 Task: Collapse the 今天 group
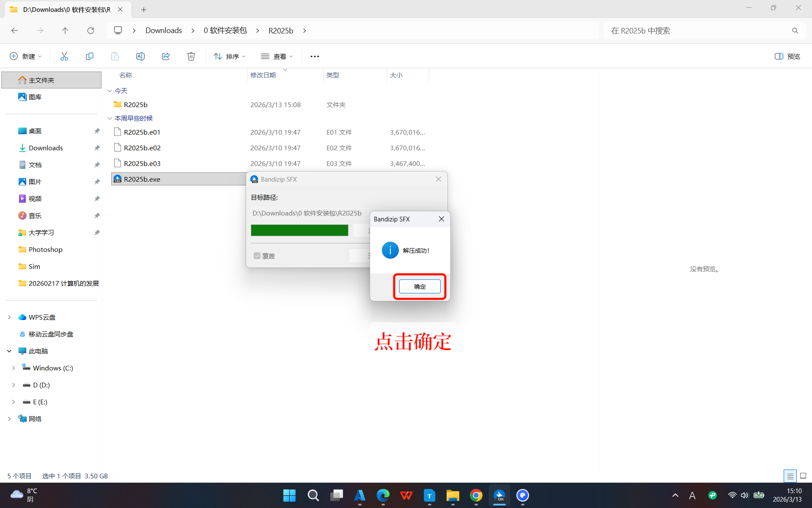click(x=110, y=91)
